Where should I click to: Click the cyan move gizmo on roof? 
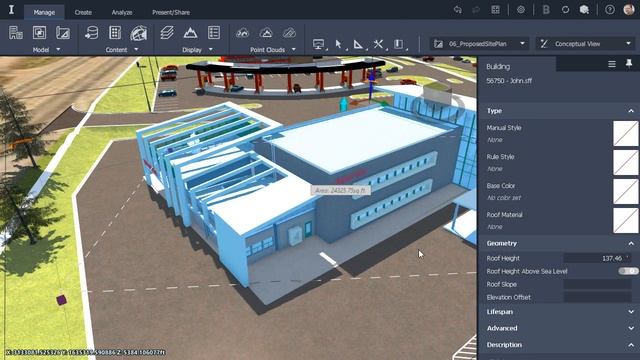click(344, 104)
